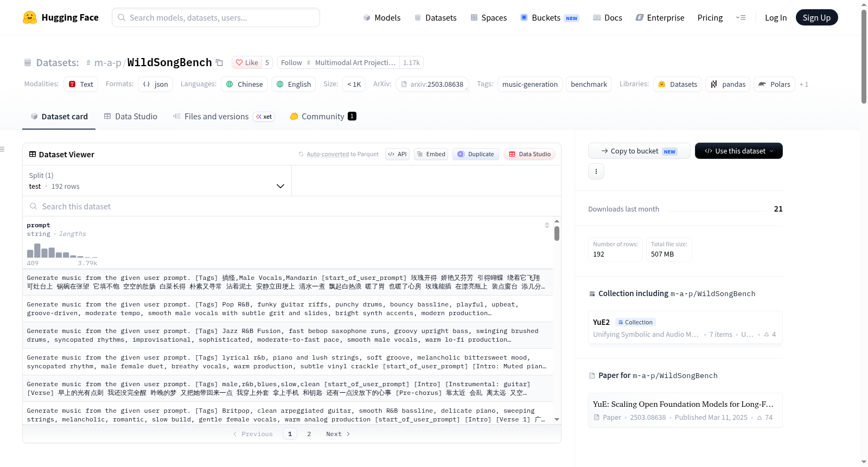
Task: Click the Search this dataset field
Action: (x=292, y=206)
